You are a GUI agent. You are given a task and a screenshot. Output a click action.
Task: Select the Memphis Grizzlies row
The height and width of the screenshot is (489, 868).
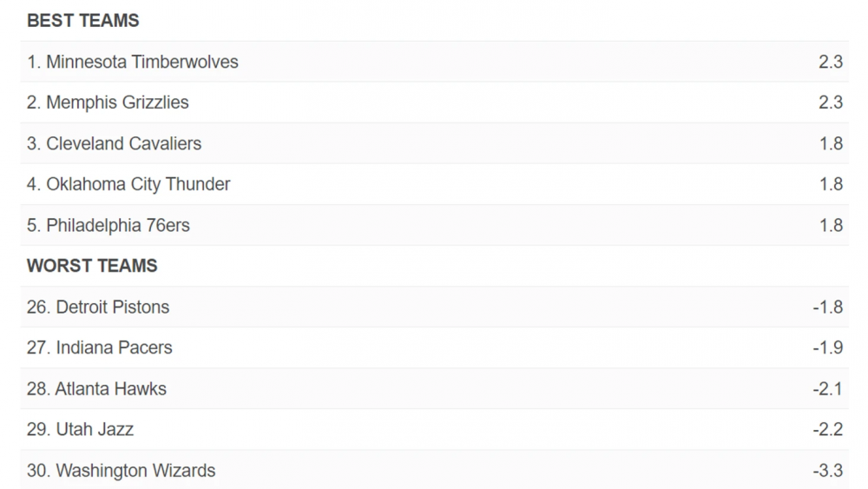(x=117, y=102)
